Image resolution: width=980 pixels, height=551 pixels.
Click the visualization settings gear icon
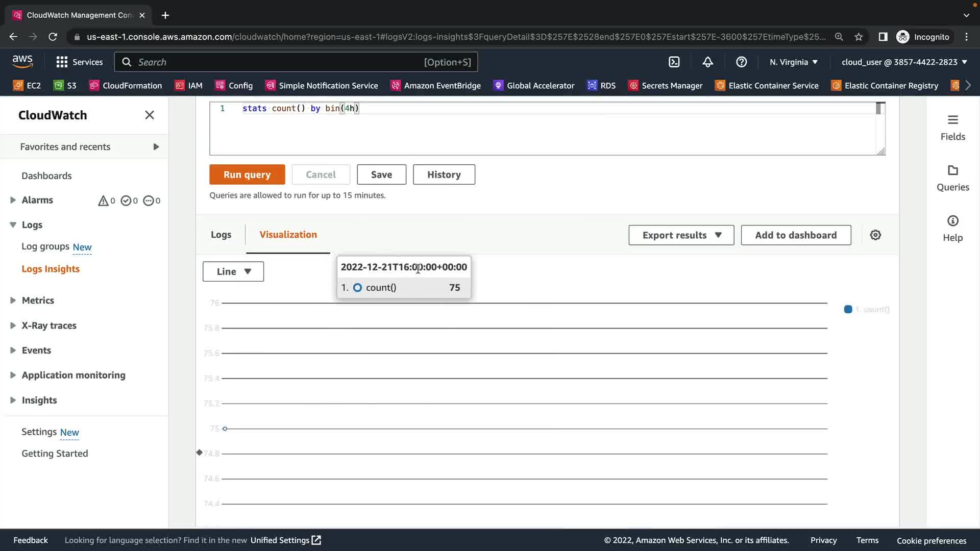875,235
